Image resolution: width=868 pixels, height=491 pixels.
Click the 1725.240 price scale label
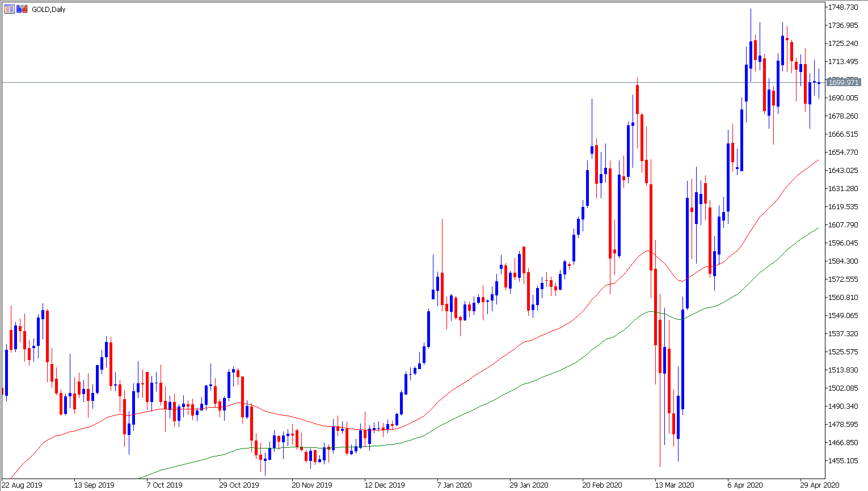point(843,44)
